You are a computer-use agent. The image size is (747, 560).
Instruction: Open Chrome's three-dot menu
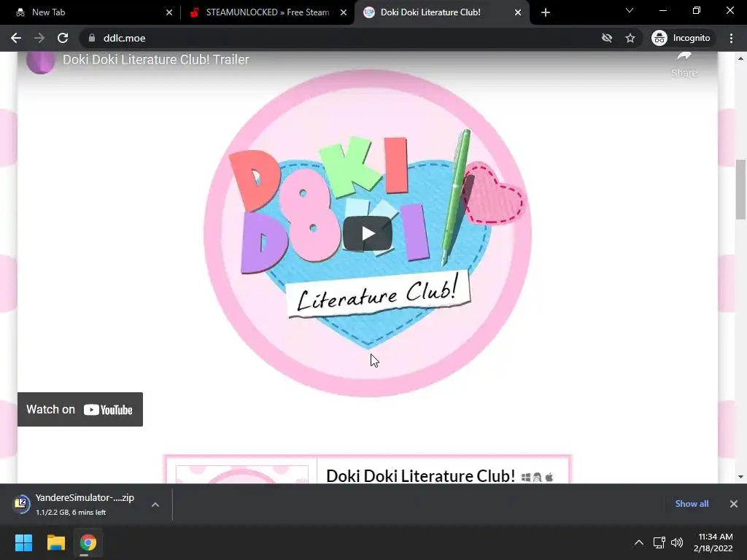click(x=731, y=38)
